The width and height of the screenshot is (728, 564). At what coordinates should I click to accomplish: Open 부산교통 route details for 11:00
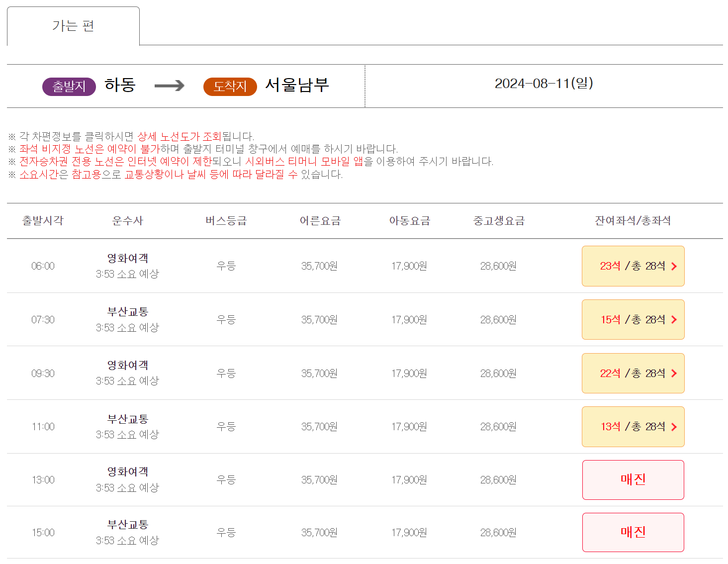128,419
